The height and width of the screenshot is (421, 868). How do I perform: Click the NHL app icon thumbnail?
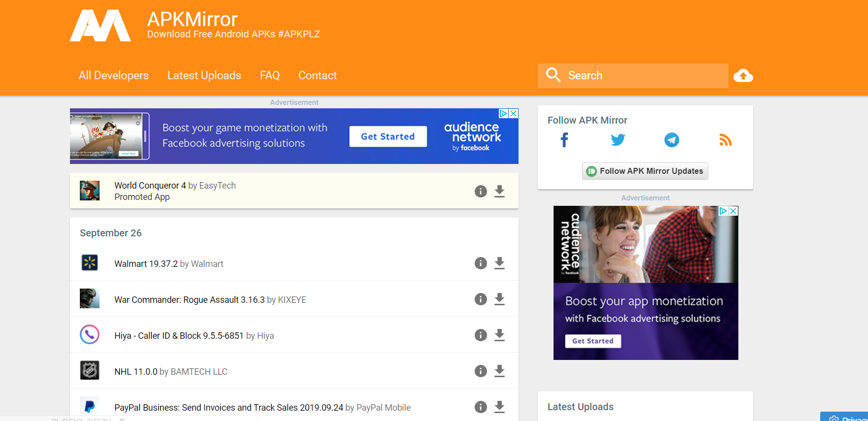tap(90, 370)
